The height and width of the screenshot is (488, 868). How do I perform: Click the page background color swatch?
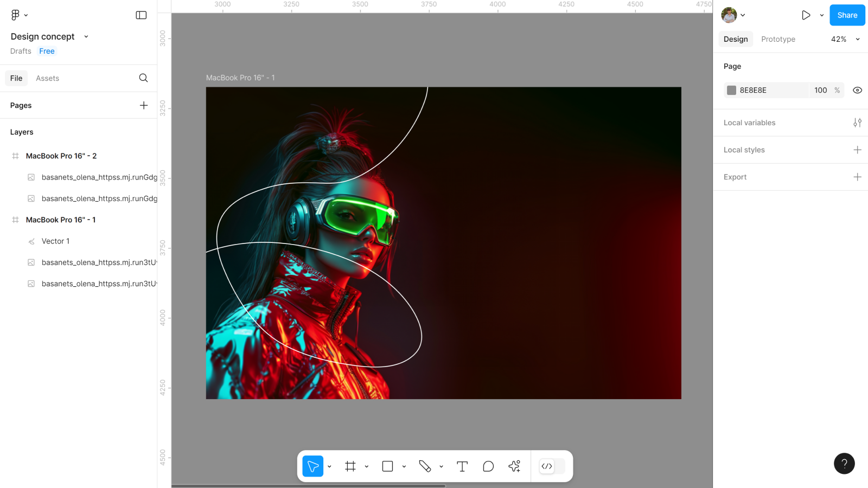point(731,91)
